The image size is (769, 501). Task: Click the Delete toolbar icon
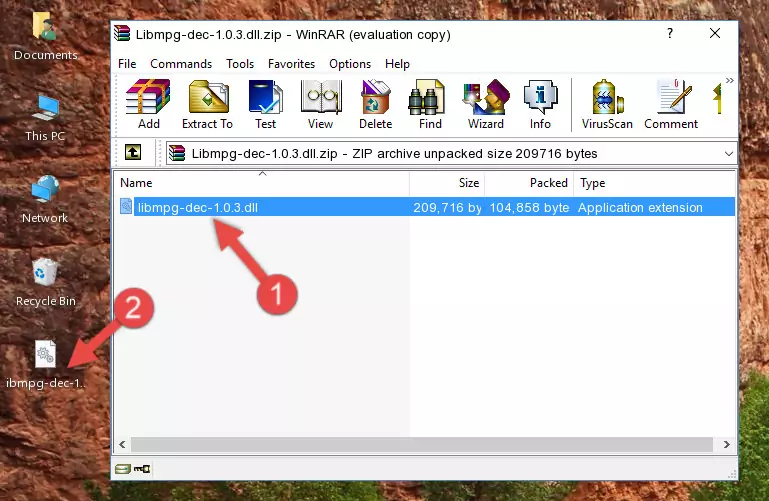point(376,104)
